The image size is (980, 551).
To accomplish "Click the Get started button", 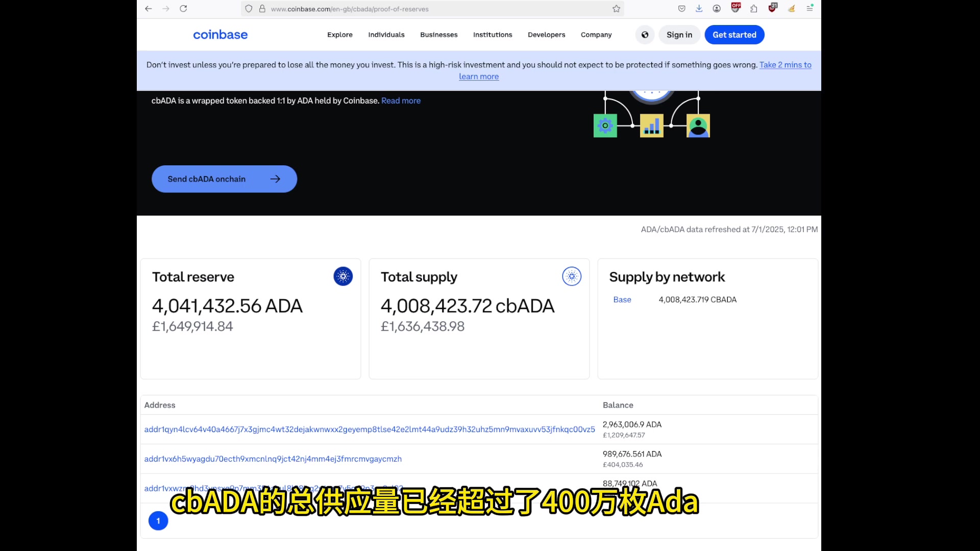I will click(x=734, y=35).
